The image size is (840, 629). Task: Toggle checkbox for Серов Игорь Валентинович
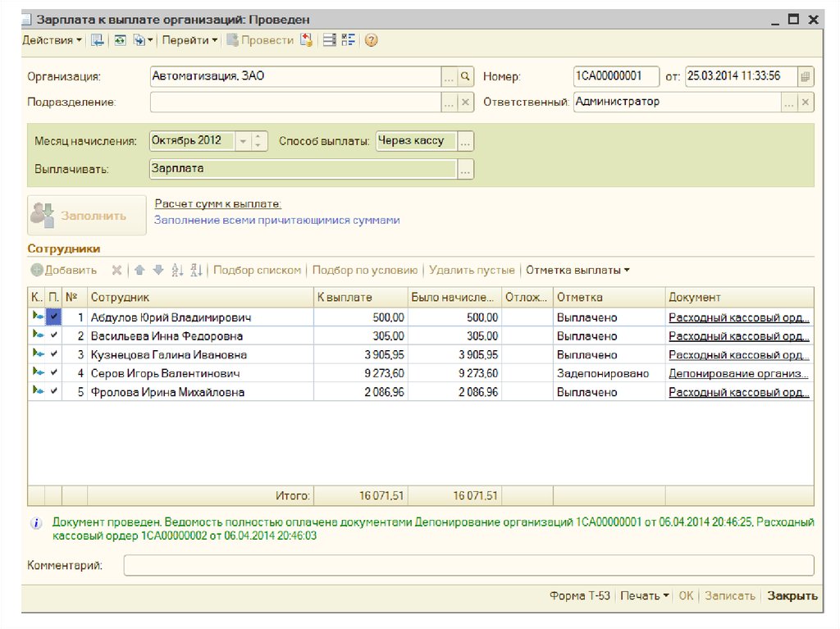[54, 373]
